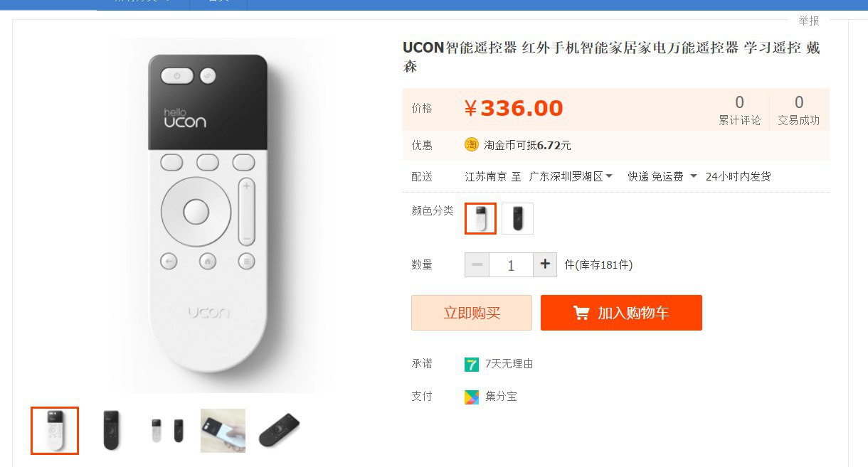Click the 集分宝 colorful payment icon
868x467 pixels.
tap(472, 397)
